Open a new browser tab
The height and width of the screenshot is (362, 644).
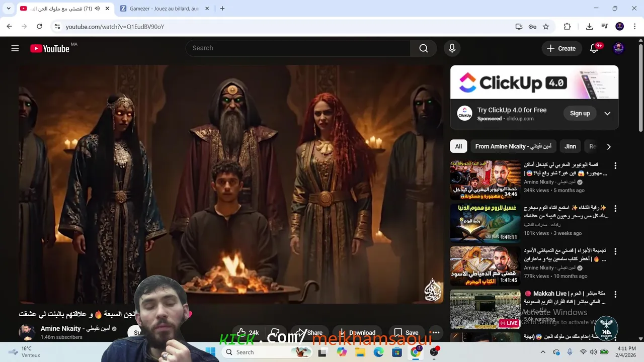click(x=222, y=9)
